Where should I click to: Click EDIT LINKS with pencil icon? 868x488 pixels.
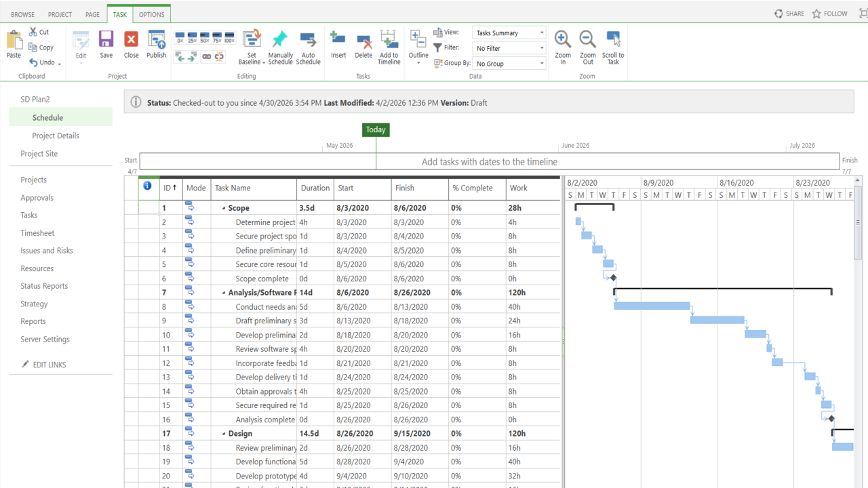[x=44, y=365]
